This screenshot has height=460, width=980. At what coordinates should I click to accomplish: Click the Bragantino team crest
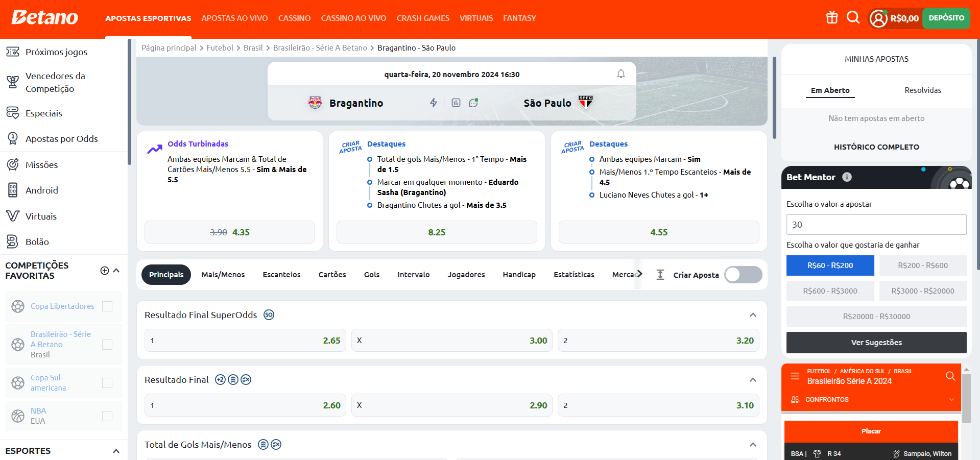[x=315, y=103]
